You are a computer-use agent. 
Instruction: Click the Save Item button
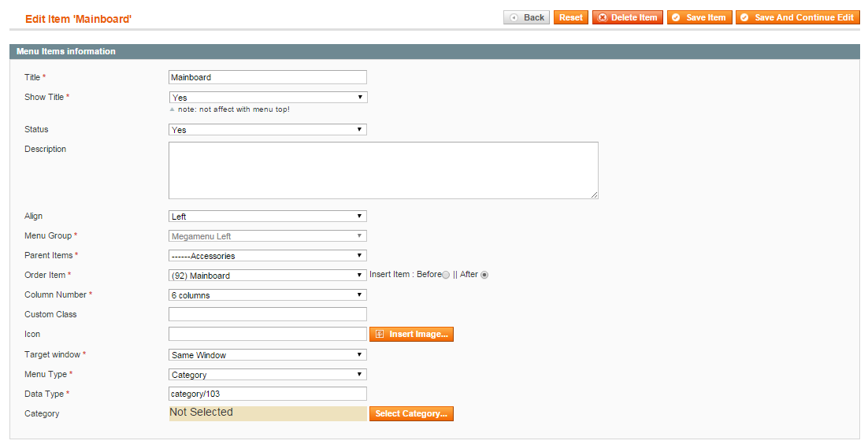click(699, 17)
